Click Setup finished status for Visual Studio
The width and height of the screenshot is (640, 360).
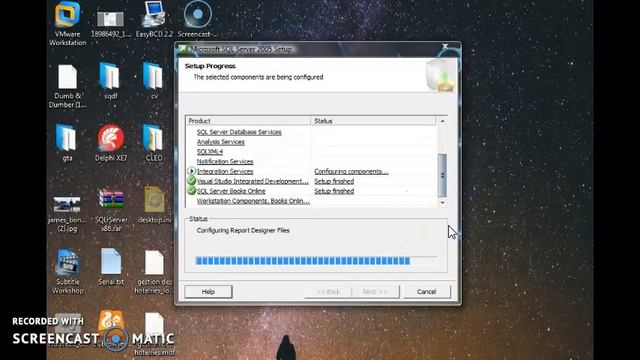(334, 181)
